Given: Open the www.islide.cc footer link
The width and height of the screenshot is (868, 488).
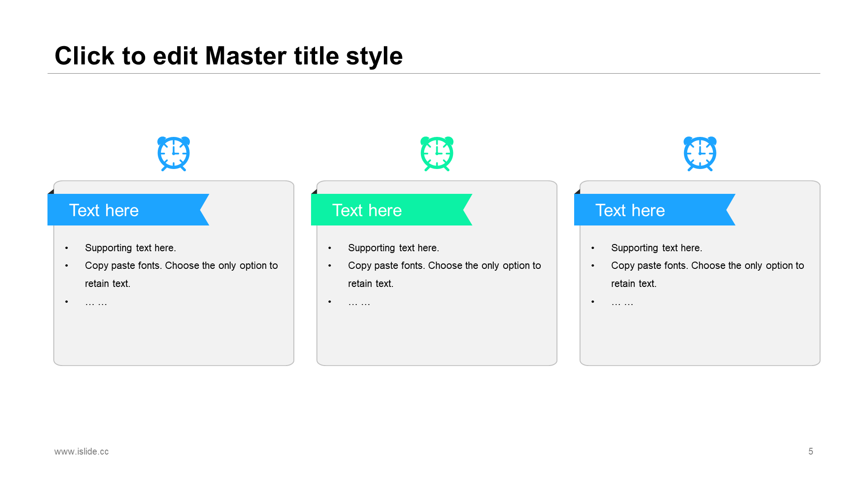Looking at the screenshot, I should (81, 451).
